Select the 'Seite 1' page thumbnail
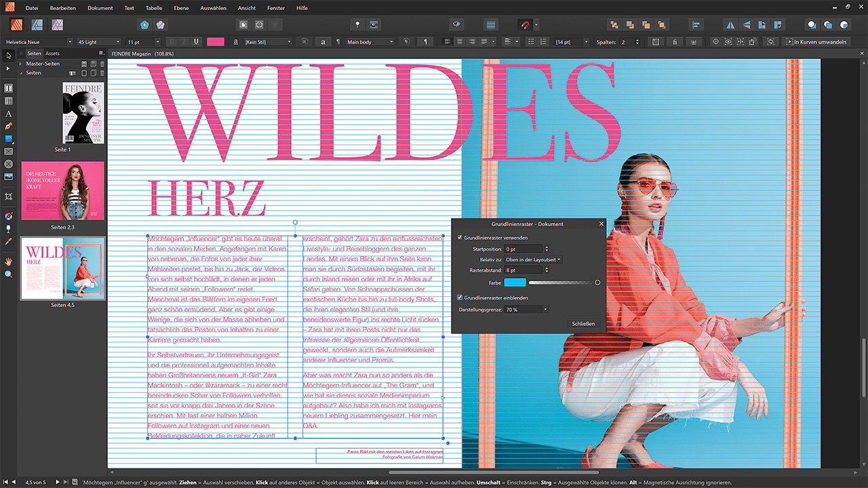The height and width of the screenshot is (488, 868). click(x=83, y=113)
